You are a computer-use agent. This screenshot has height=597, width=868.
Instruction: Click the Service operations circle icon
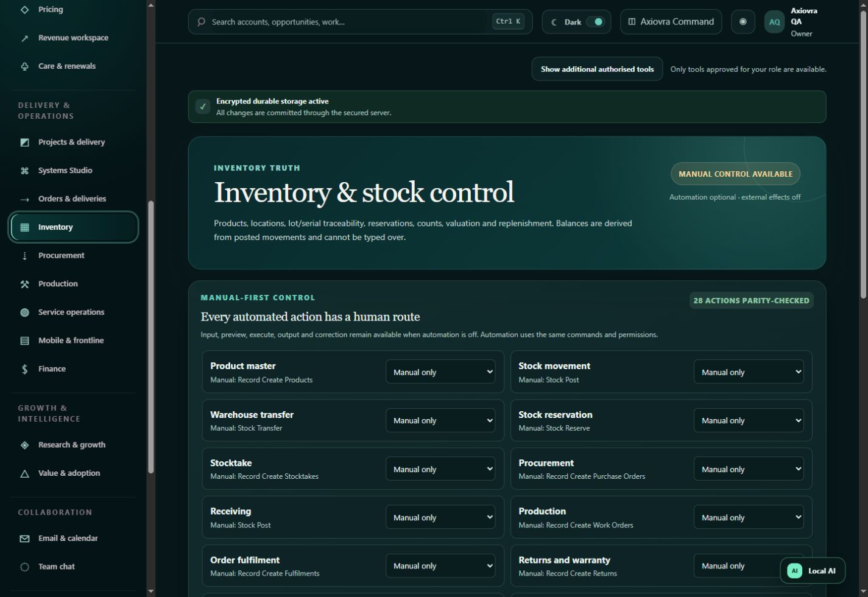click(24, 313)
